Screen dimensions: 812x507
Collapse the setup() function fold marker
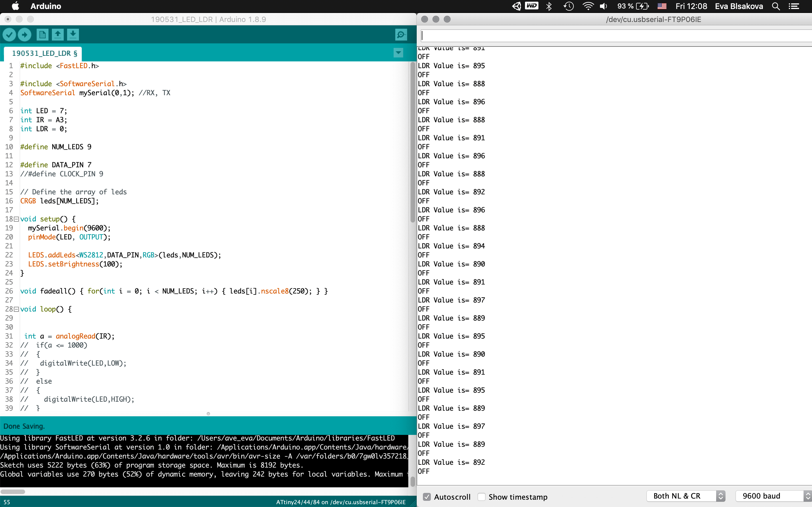[16, 219]
